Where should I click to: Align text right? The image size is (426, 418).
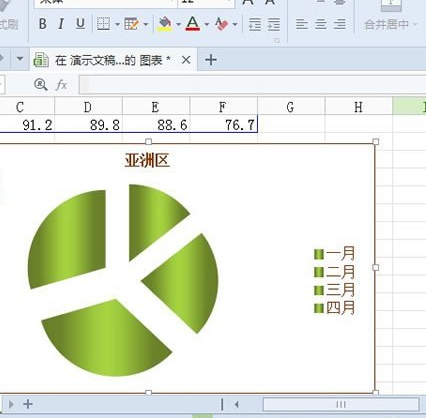click(x=340, y=24)
